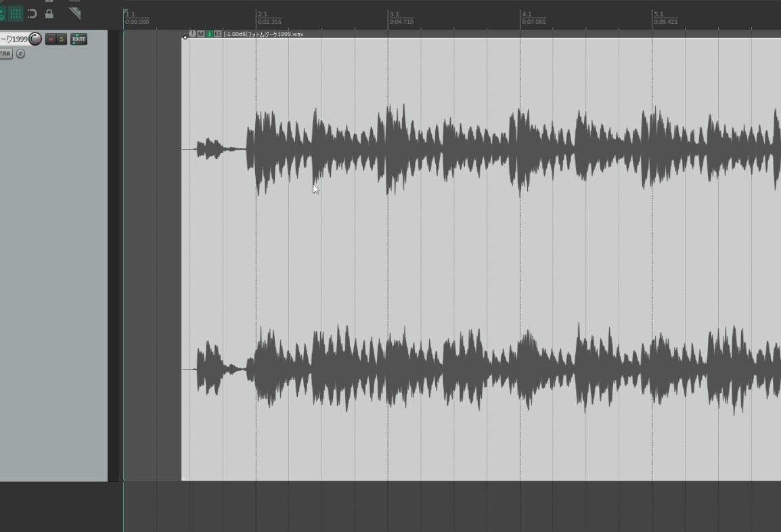
Task: Click the item title with [-1.00dB] .wav text
Action: (263, 34)
